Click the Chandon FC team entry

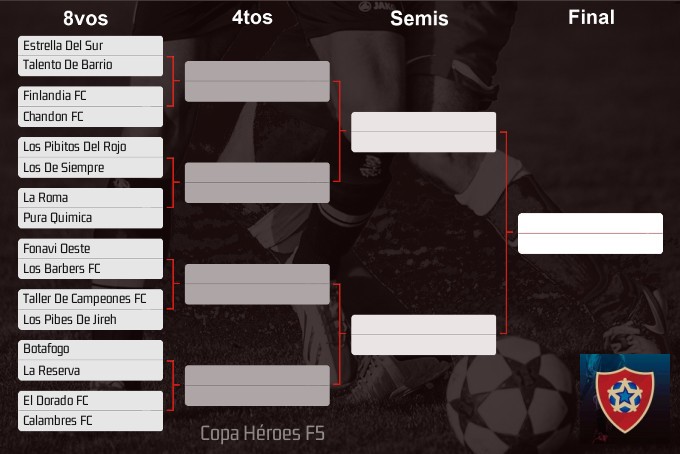click(x=90, y=117)
